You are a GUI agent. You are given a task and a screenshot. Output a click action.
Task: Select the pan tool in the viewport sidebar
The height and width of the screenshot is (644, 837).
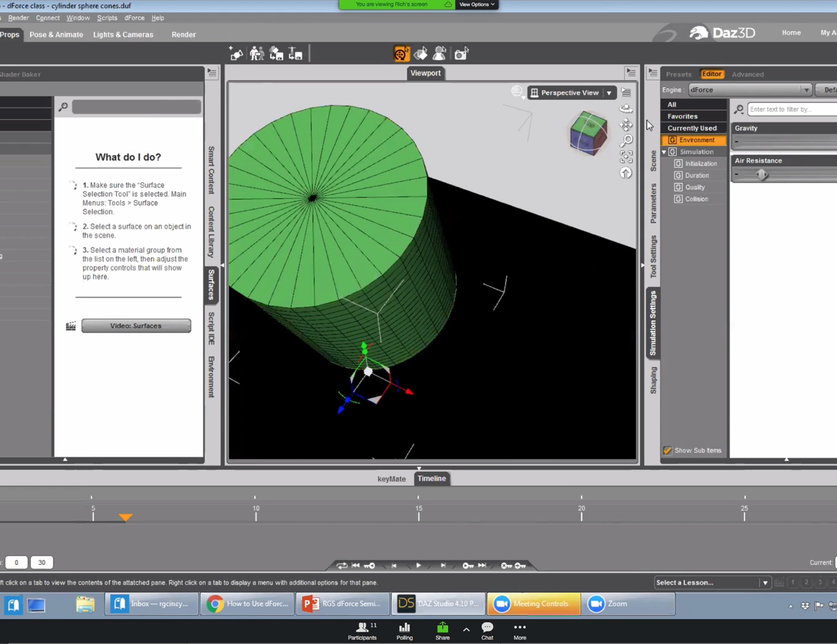pos(626,124)
